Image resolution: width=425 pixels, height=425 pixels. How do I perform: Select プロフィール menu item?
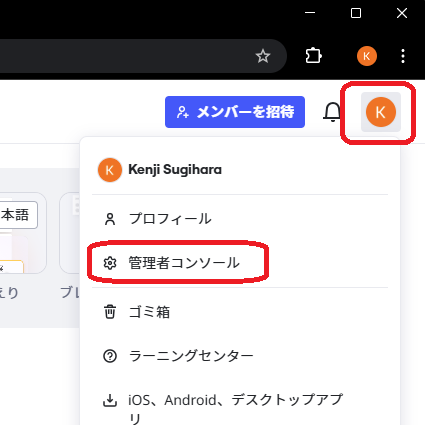[240, 219]
